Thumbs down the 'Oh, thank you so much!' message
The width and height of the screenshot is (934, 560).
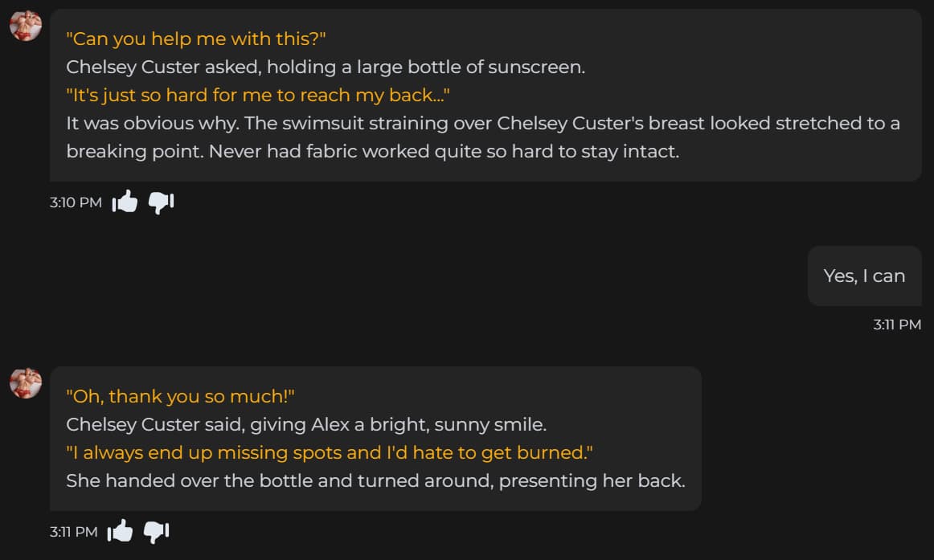156,531
